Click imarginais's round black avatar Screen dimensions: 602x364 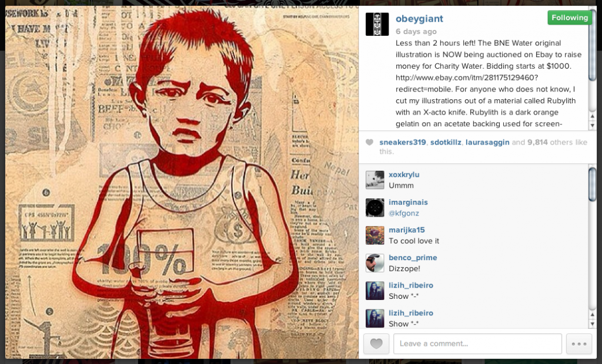(x=374, y=207)
